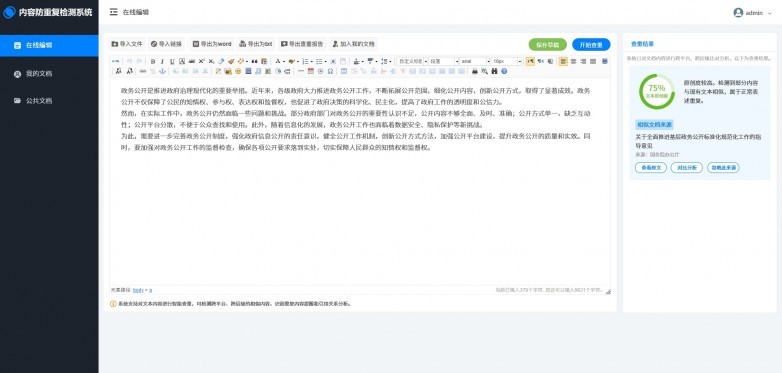Click 查看原文 in results panel

pyautogui.click(x=651, y=168)
